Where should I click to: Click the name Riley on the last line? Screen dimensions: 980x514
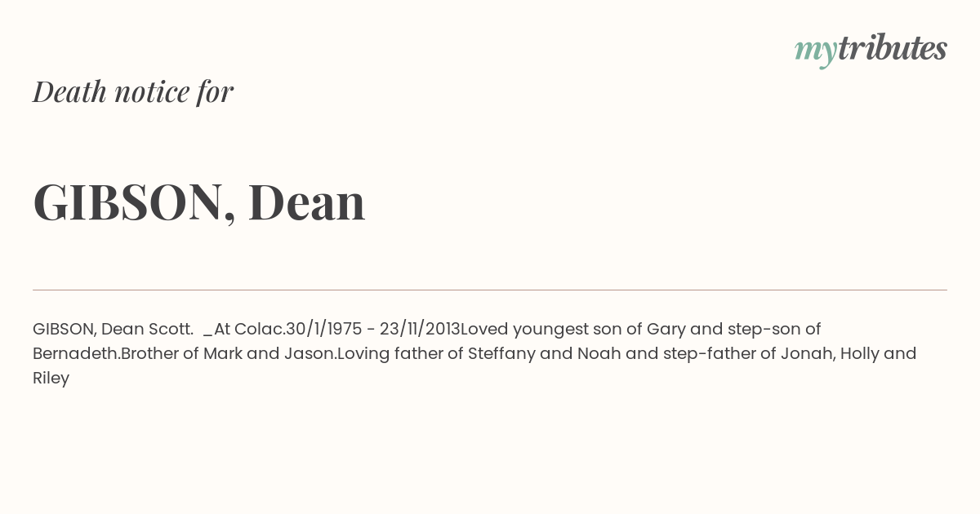click(x=51, y=378)
